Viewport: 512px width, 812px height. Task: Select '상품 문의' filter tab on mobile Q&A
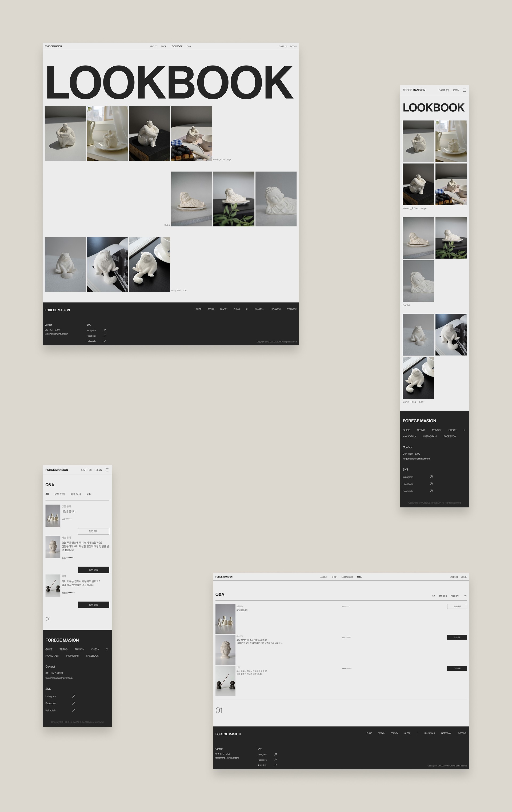(x=59, y=494)
